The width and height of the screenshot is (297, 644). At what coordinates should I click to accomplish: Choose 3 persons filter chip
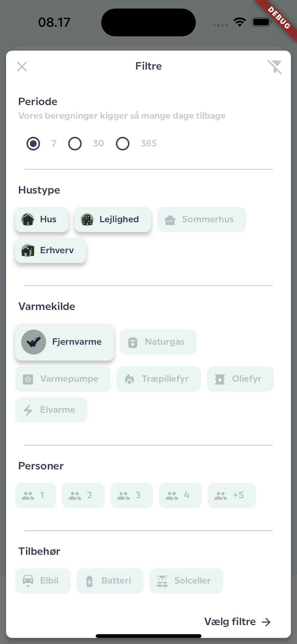(132, 495)
